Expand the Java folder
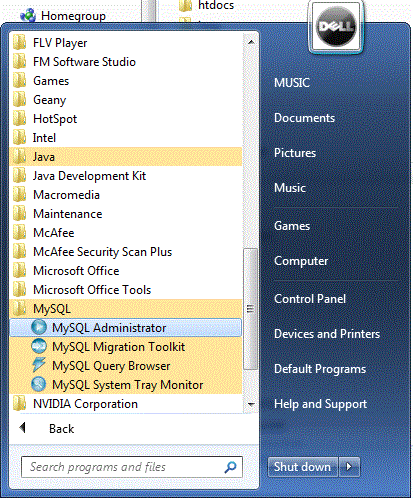 pos(126,157)
